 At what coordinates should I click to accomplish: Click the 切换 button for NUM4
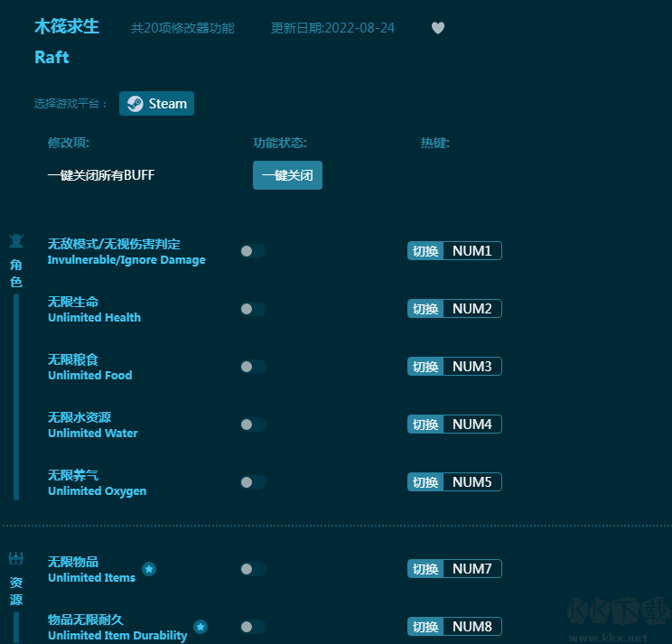425,425
